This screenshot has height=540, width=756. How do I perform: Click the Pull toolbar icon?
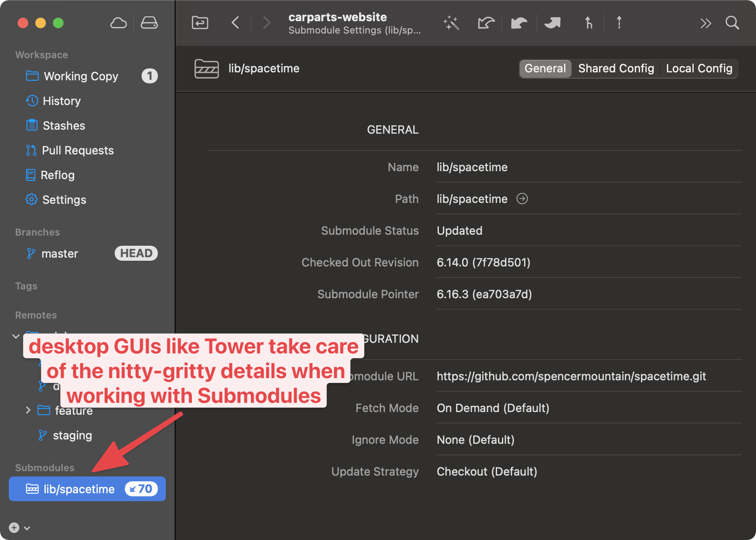pyautogui.click(x=519, y=23)
